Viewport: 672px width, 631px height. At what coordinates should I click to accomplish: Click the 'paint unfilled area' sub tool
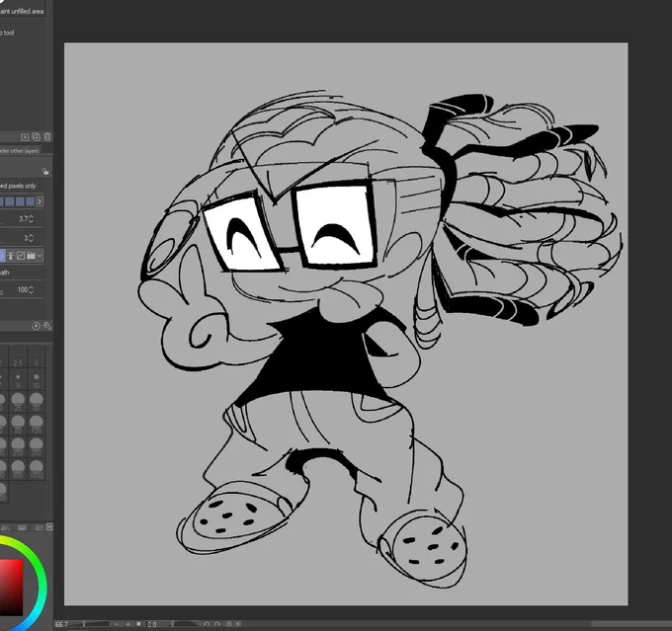[x=22, y=11]
